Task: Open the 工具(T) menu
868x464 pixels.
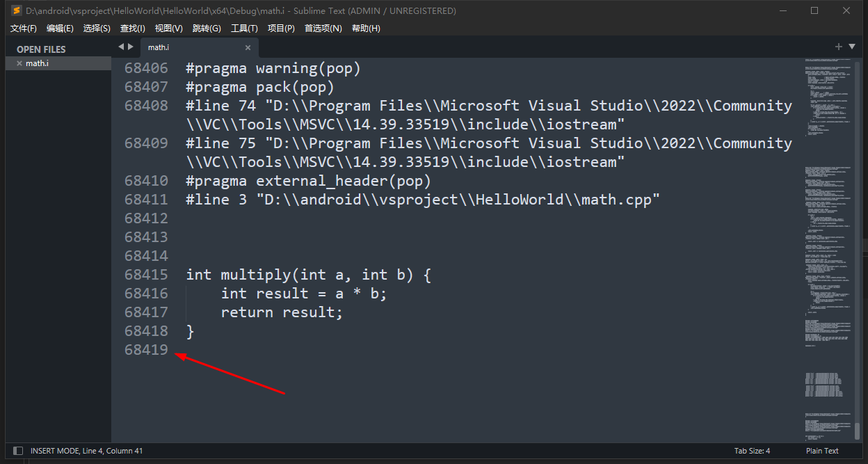Action: point(244,29)
